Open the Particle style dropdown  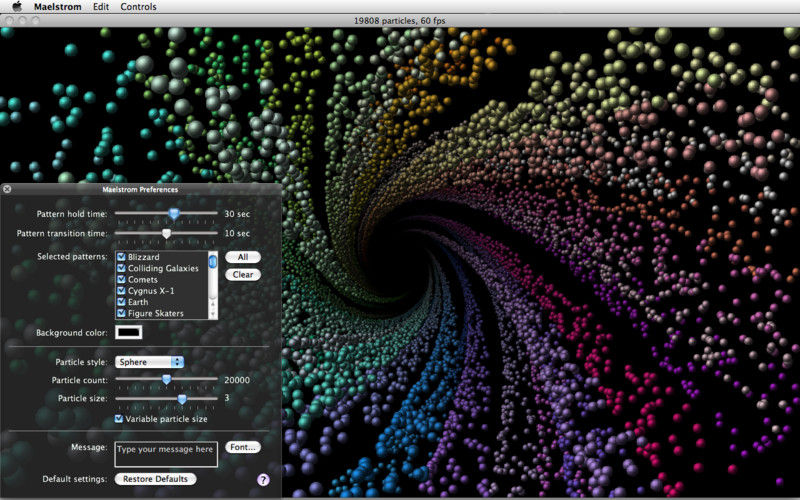pos(149,362)
